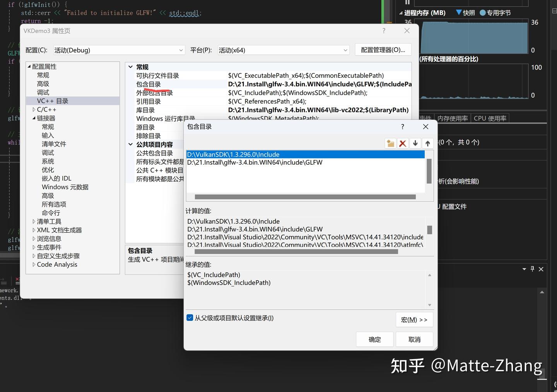The image size is (557, 392).
Task: Switch to the 内存使用率 tab
Action: (453, 118)
